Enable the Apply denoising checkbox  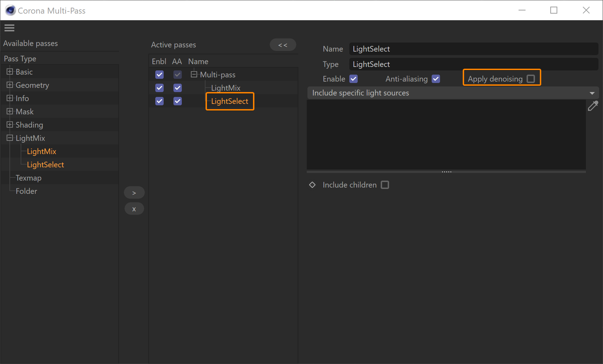[x=531, y=79]
